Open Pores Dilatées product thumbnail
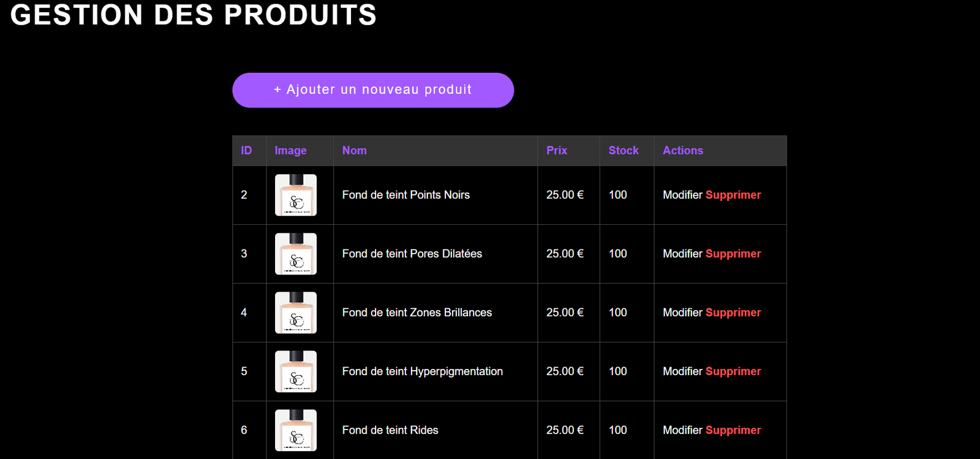 (x=296, y=254)
